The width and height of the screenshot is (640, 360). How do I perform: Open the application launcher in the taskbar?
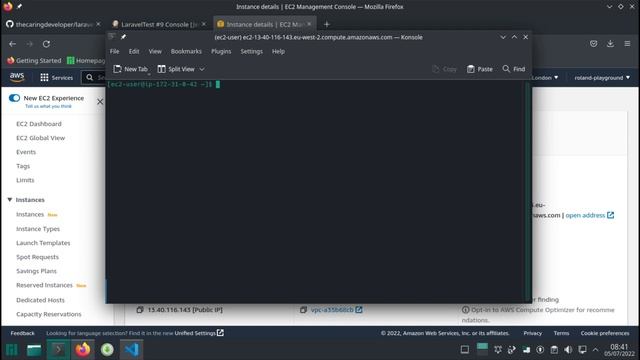coord(11,350)
